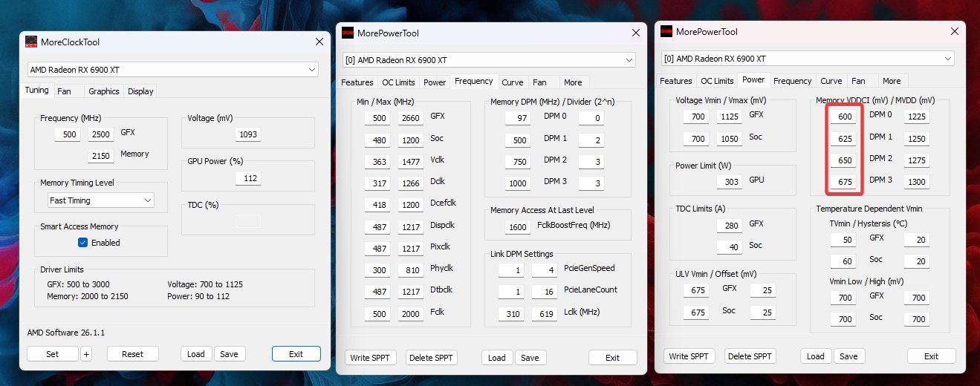This screenshot has width=980, height=386.
Task: Click Write SPPT in the Frequency-tab MorePowerTool window
Action: [370, 358]
